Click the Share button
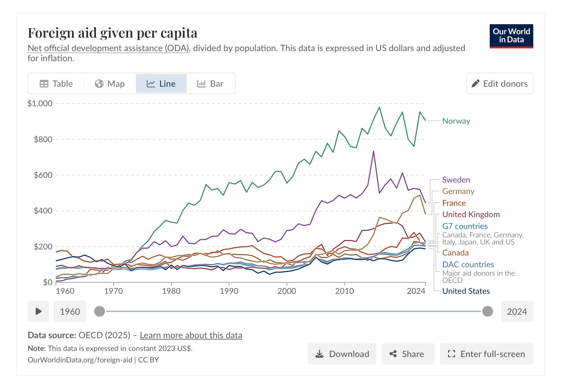Viewport: 561px width, 392px height. pyautogui.click(x=408, y=354)
